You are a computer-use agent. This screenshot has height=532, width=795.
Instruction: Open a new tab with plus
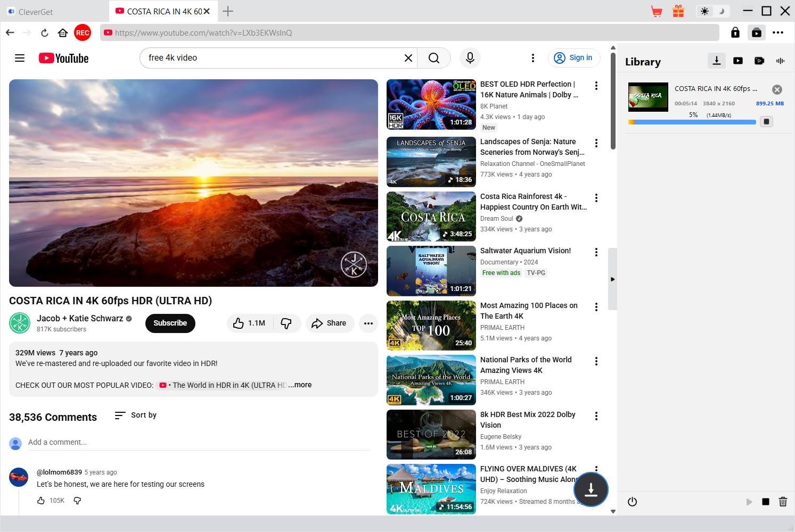pyautogui.click(x=228, y=11)
